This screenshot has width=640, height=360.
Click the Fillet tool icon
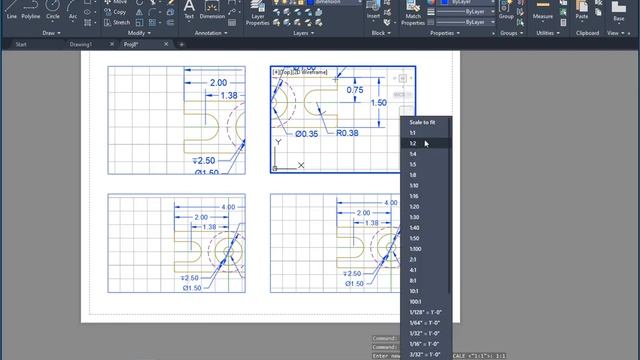click(152, 12)
